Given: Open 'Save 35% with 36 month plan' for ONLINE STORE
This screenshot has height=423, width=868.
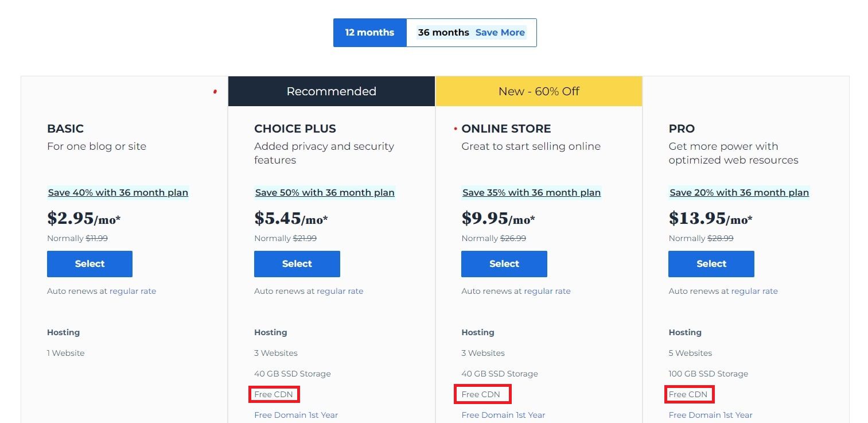Looking at the screenshot, I should (531, 192).
